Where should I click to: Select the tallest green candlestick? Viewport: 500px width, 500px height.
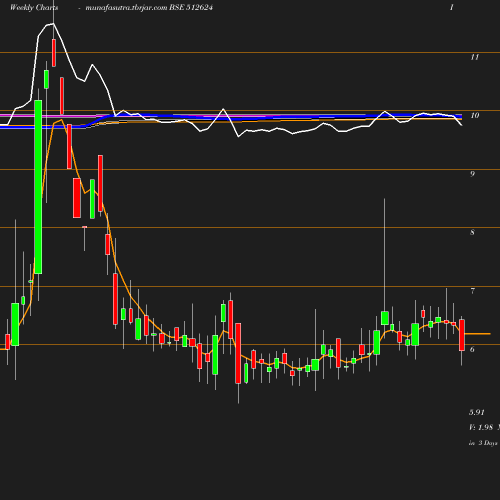click(x=38, y=187)
